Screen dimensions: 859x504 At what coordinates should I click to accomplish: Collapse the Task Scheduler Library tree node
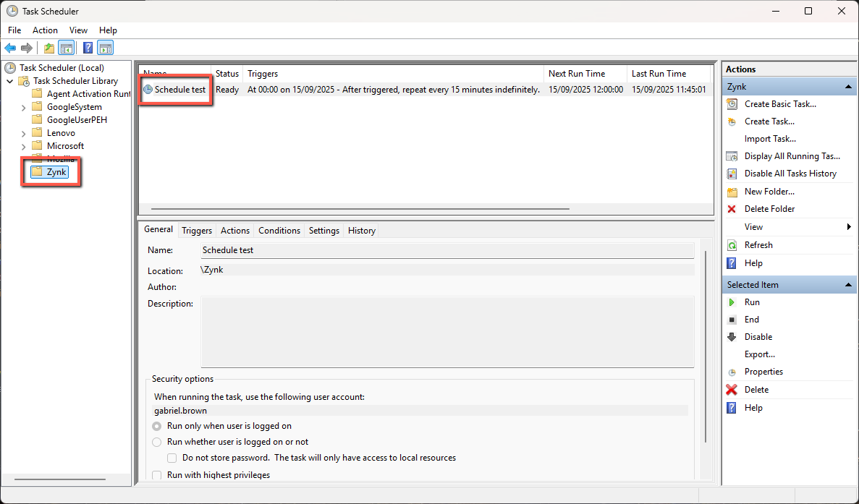point(10,81)
